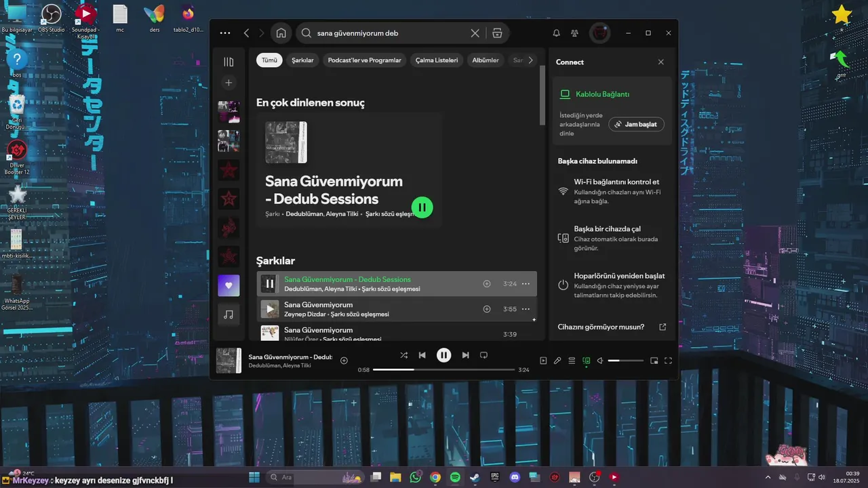Expand Your Library sidebar icon
Screen dimensions: 868x488
[229, 62]
